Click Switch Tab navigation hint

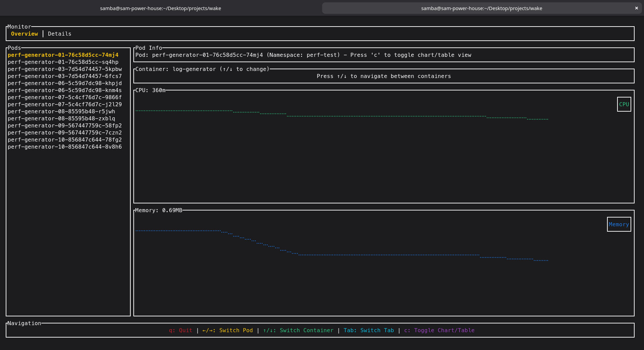click(369, 330)
